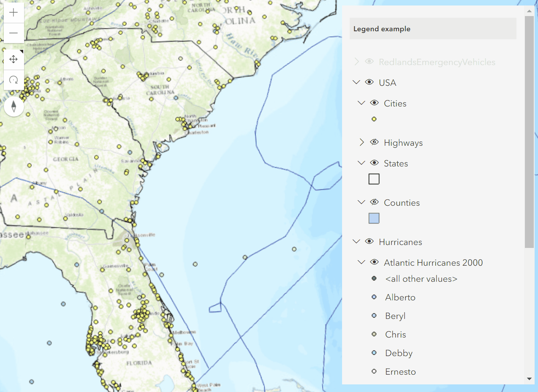
Task: Click the yellow Cities legend symbol
Action: (374, 119)
